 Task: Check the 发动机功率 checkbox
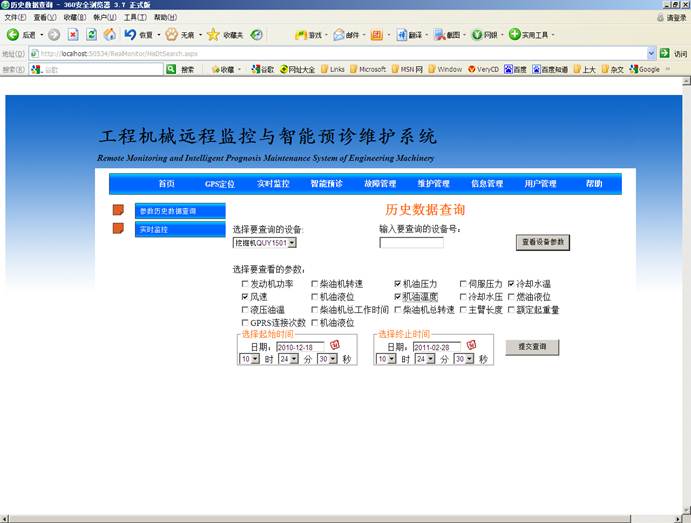245,284
